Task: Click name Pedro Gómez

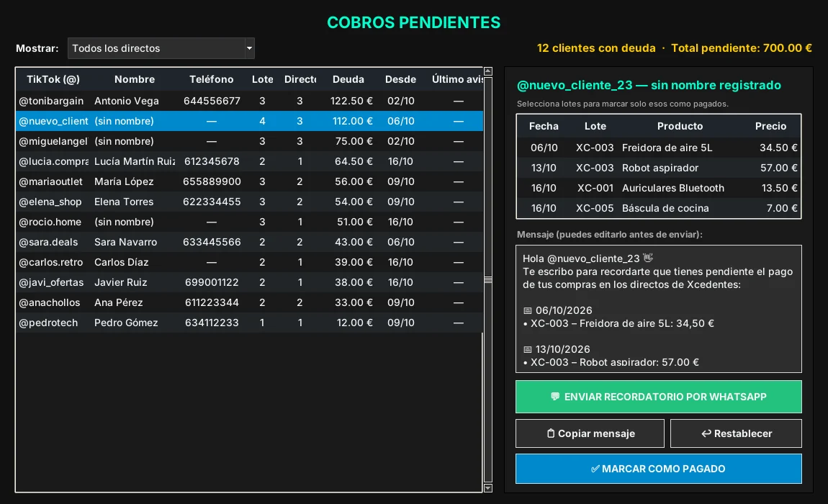Action: pos(126,323)
